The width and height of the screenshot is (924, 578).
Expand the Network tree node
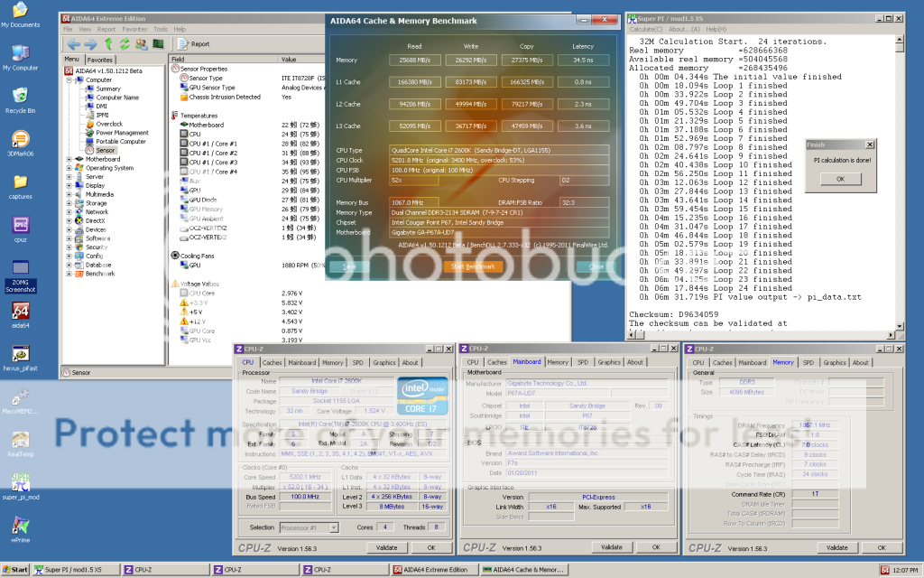69,211
